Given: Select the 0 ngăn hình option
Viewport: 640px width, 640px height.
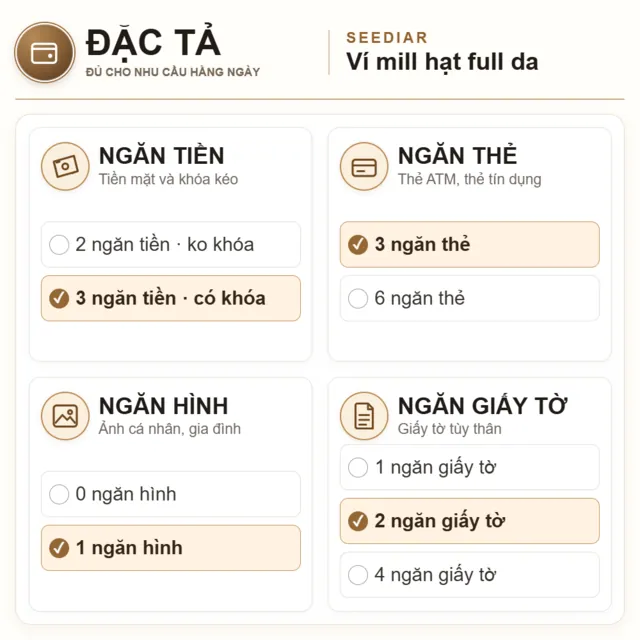Looking at the screenshot, I should click(x=171, y=494).
